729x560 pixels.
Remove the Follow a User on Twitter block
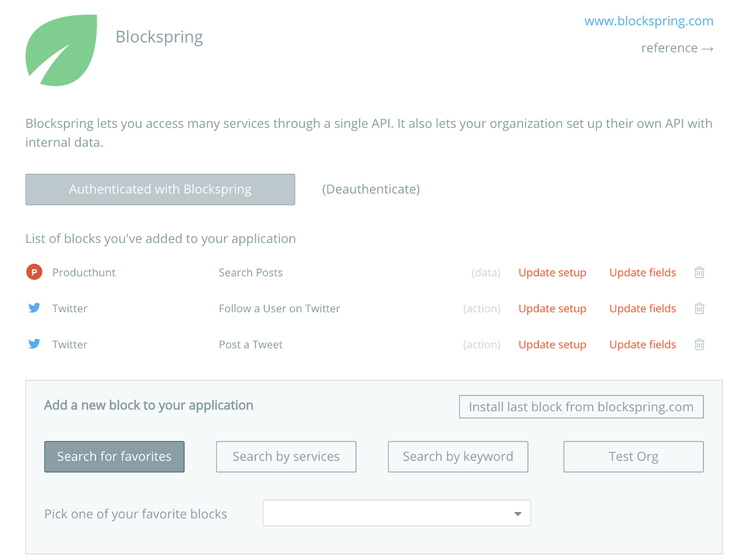699,308
